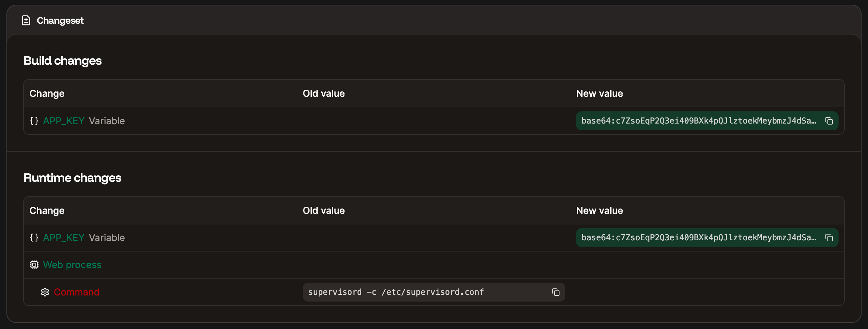Image resolution: width=868 pixels, height=329 pixels.
Task: Click the curly braces icon beside APP_KEY in Runtime changes
Action: (34, 237)
